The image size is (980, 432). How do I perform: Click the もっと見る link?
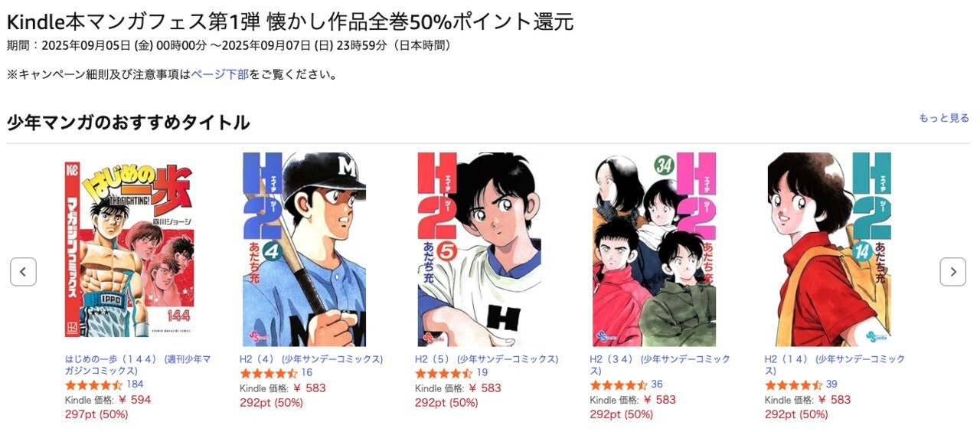(x=944, y=118)
